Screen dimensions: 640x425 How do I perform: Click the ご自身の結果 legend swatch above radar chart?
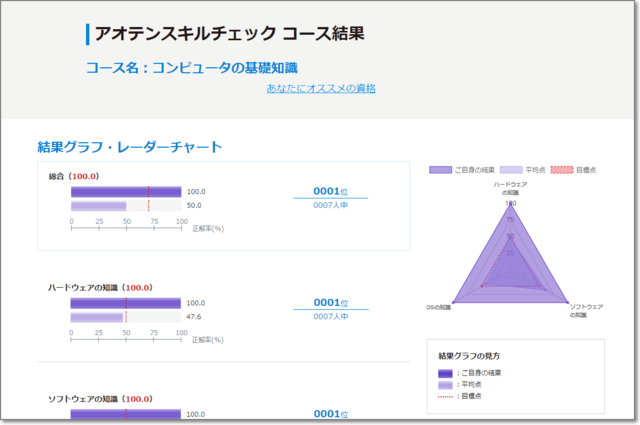coord(440,170)
